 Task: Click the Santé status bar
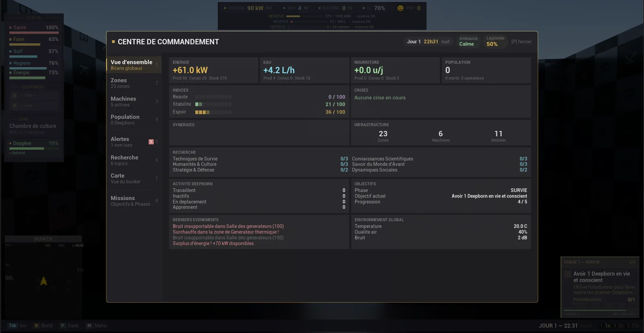pos(34,33)
